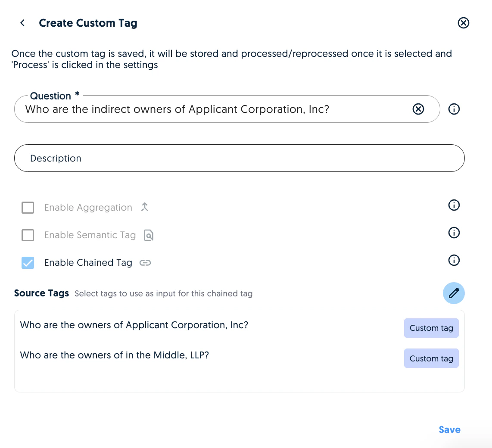Open info tooltip for the Question field
492x448 pixels.
454,109
